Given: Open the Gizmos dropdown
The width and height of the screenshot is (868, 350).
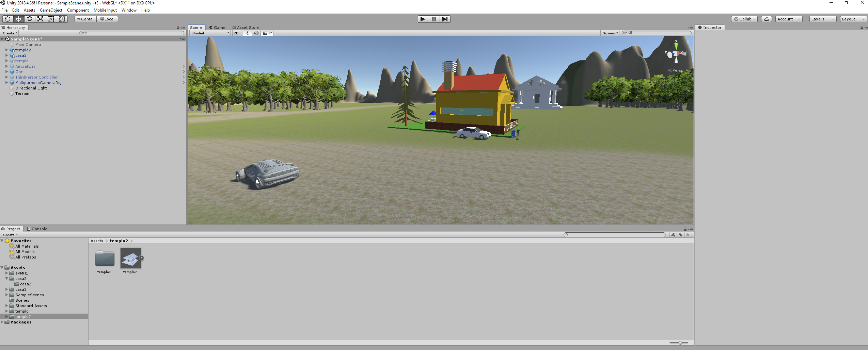Looking at the screenshot, I should point(610,33).
